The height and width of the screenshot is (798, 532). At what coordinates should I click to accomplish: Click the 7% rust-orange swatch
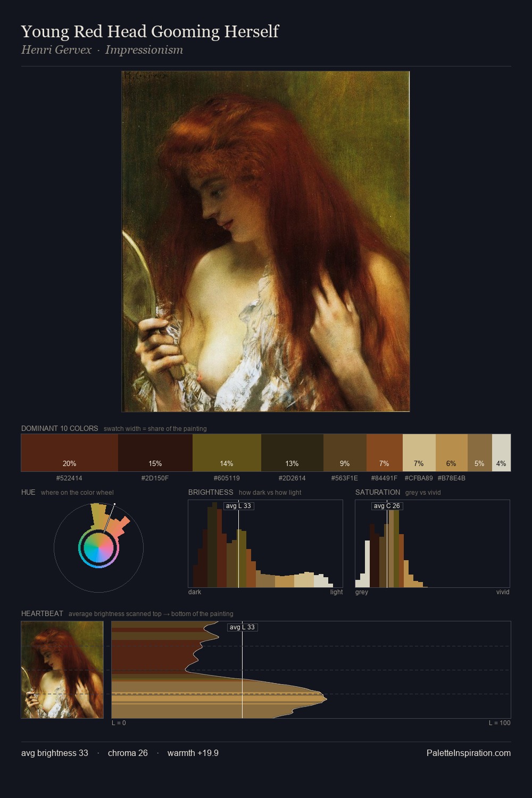click(385, 453)
